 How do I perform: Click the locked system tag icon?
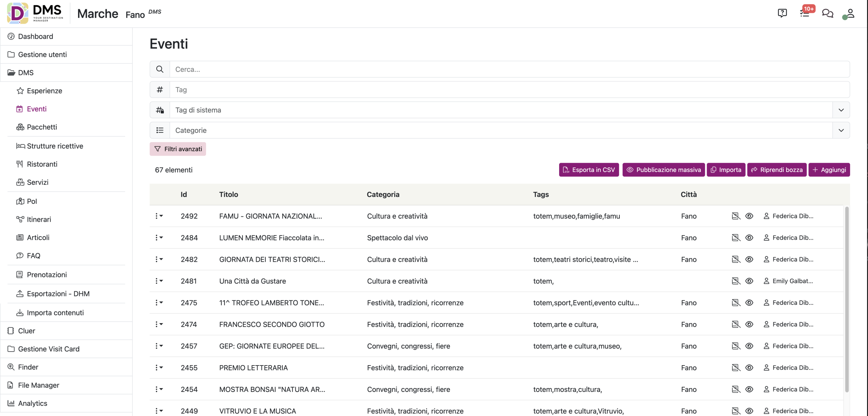coord(160,110)
